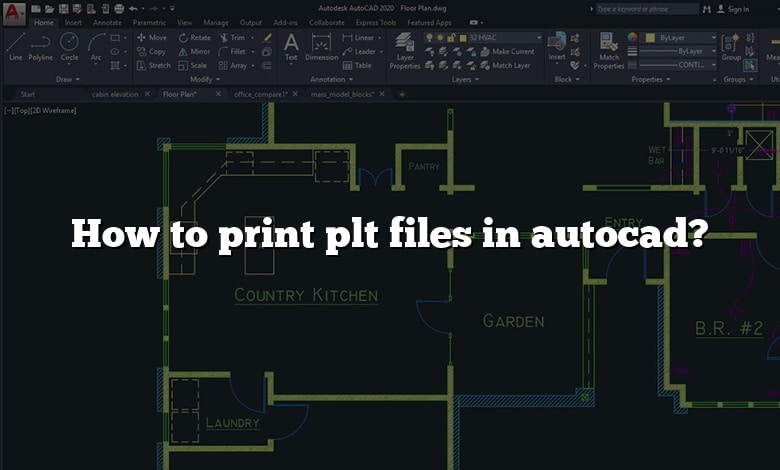Add a new drawing tab with plus

(x=402, y=94)
